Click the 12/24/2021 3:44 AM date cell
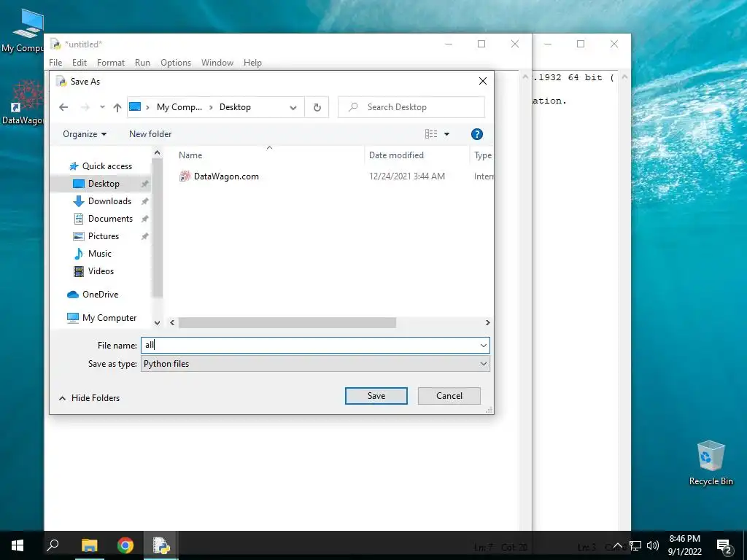Screen dimensions: 747x560 [407, 176]
